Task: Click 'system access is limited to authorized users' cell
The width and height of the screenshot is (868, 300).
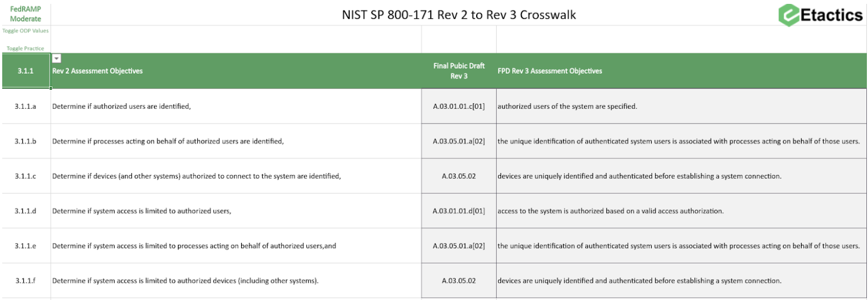Action: tap(236, 211)
